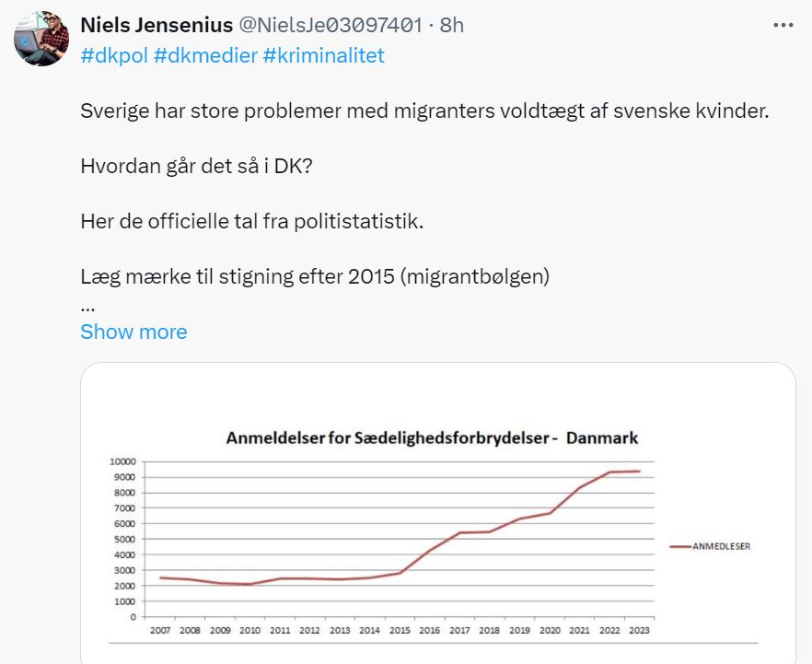The width and height of the screenshot is (812, 664).
Task: Click the #dkpol hashtag
Action: [x=114, y=55]
